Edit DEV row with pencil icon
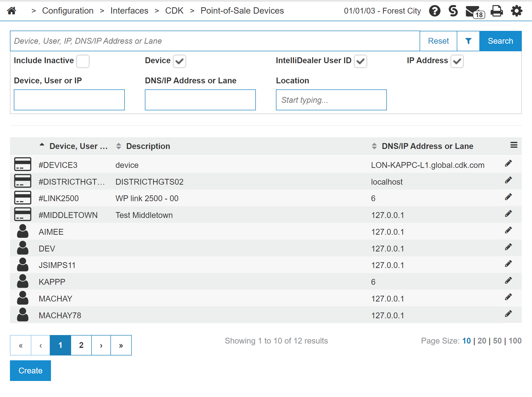The height and width of the screenshot is (397, 532). click(508, 247)
